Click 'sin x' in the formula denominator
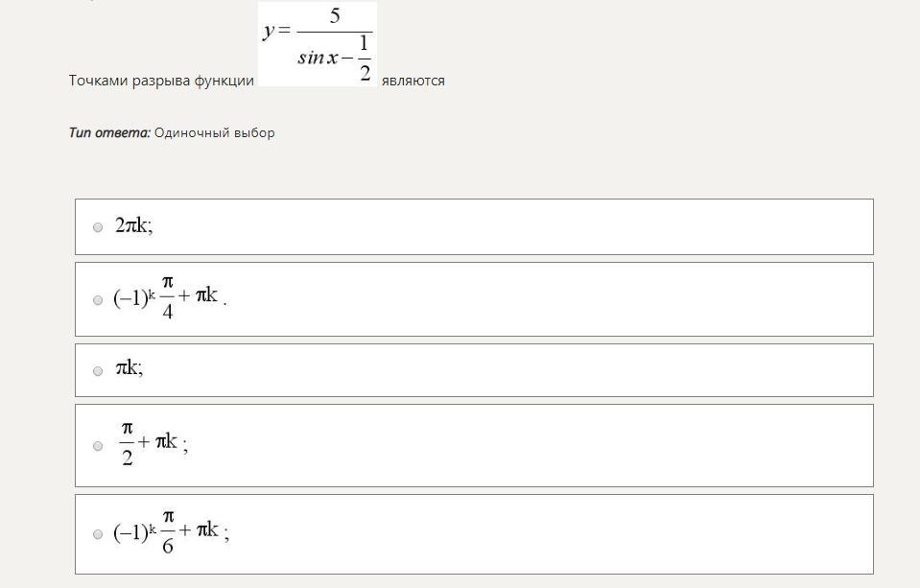Image resolution: width=920 pixels, height=588 pixels. point(318,58)
